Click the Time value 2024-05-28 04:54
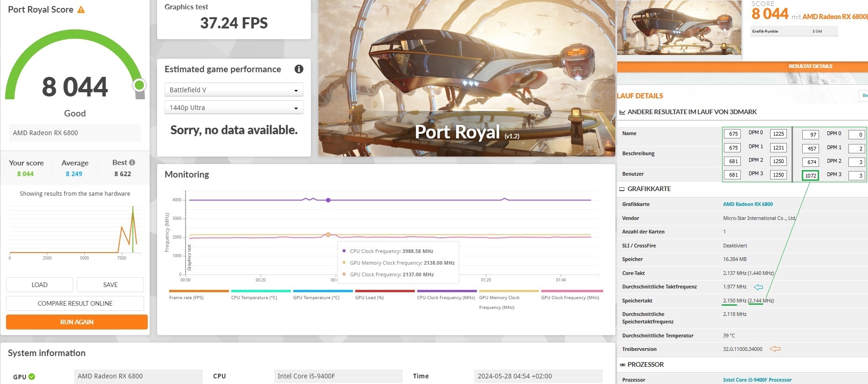This screenshot has width=868, height=384. (x=538, y=376)
